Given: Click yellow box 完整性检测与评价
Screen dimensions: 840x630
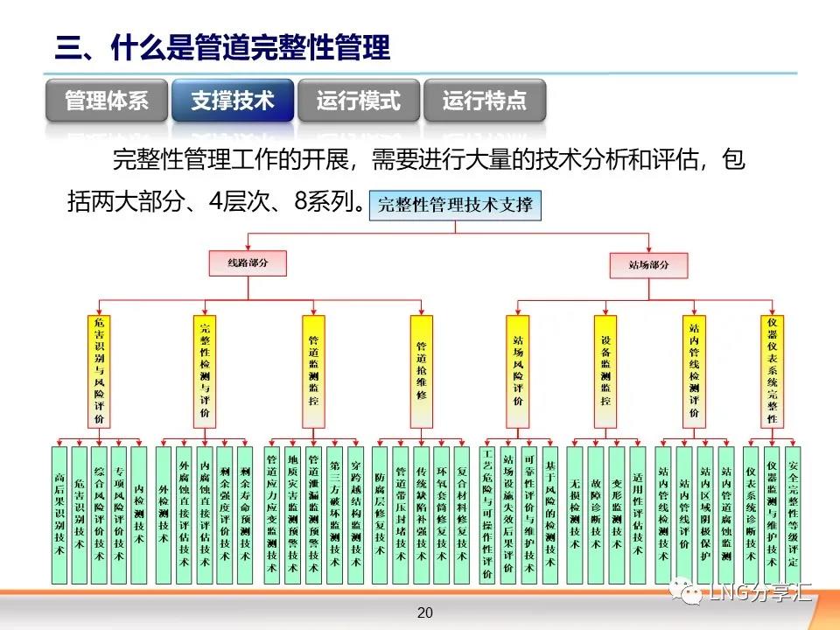Looking at the screenshot, I should click(x=205, y=371).
